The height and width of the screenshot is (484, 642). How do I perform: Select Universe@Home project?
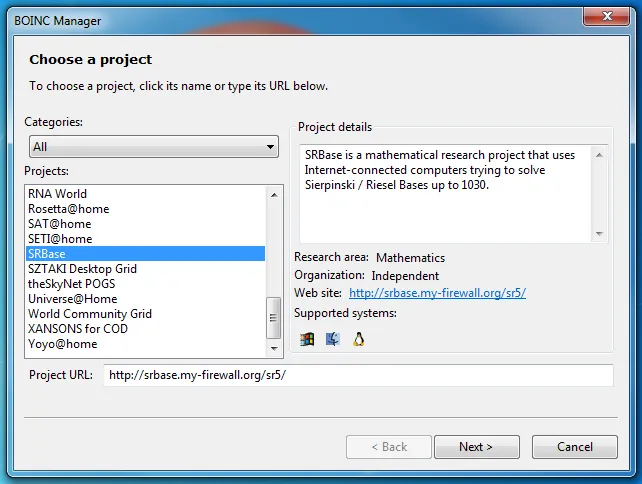tap(145, 299)
